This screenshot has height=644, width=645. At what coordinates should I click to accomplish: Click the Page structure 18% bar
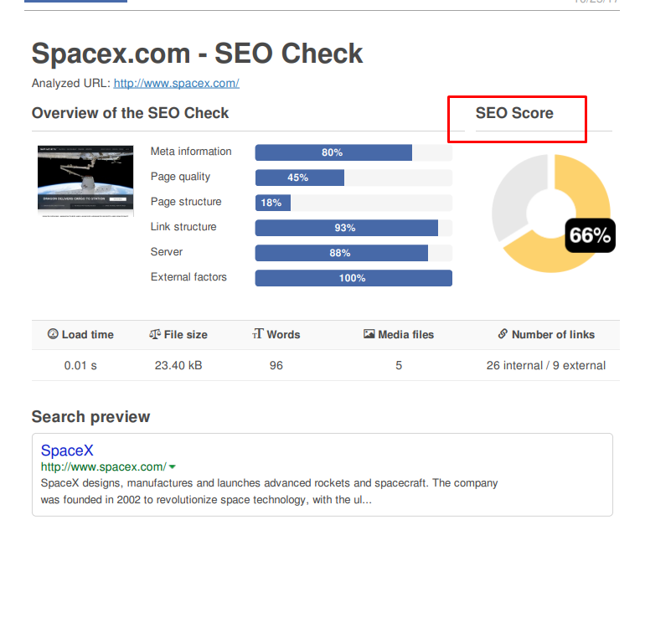tap(273, 203)
